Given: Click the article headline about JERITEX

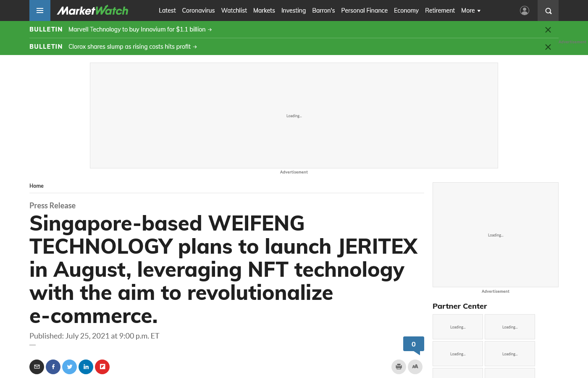Looking at the screenshot, I should (x=223, y=270).
